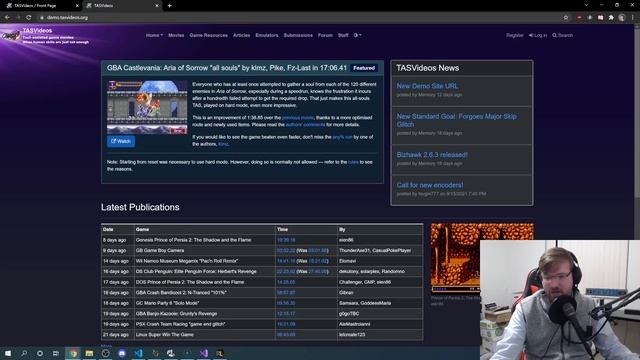The height and width of the screenshot is (360, 640).
Task: Close the second 'TASVideos' tab
Action: click(157, 6)
